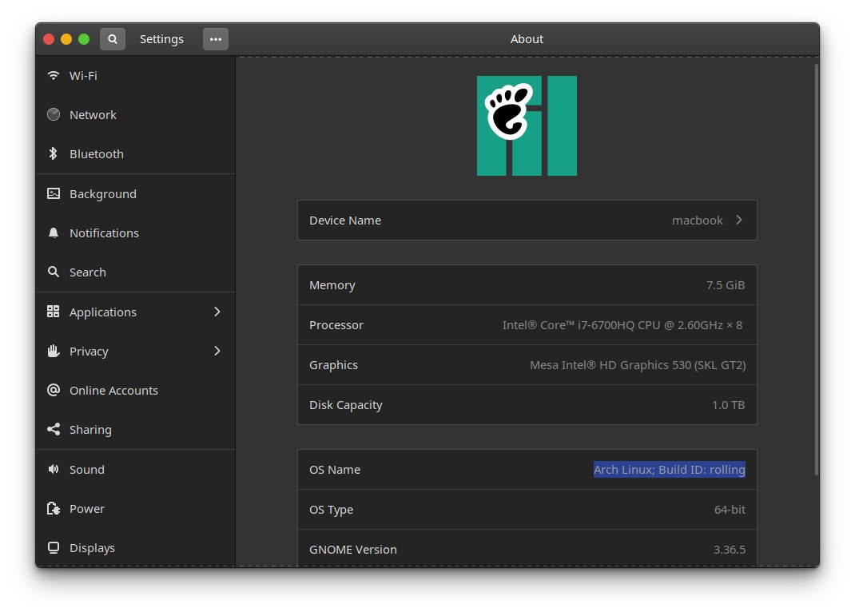Click the About title in header bar
855x616 pixels.
(x=527, y=39)
